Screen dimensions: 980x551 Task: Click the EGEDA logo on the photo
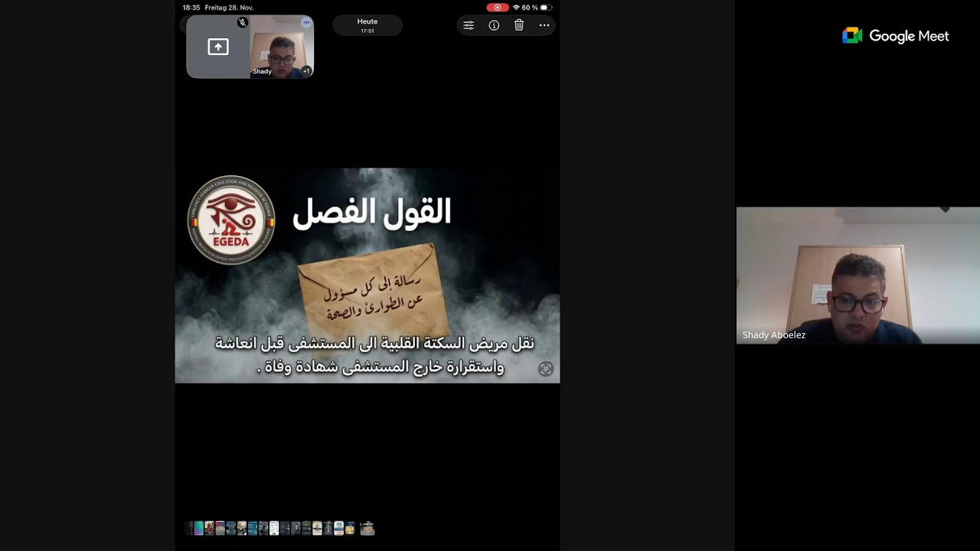pyautogui.click(x=231, y=220)
